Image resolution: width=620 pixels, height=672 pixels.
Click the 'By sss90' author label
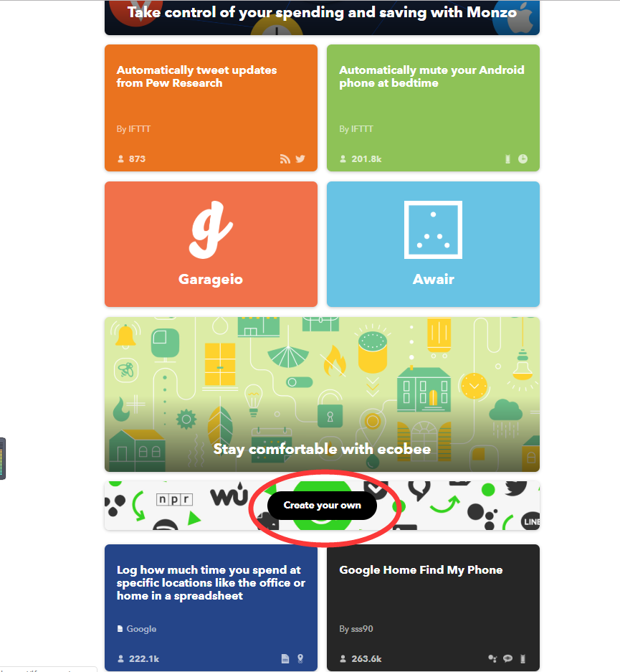[x=356, y=629]
